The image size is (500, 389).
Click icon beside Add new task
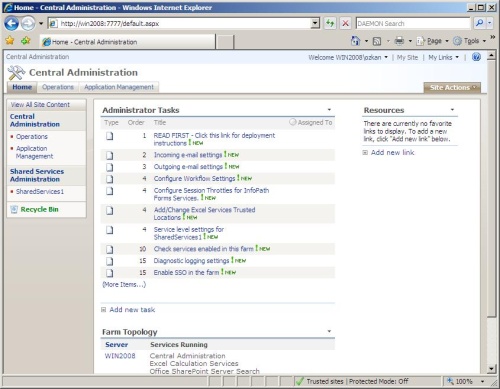[x=104, y=310]
